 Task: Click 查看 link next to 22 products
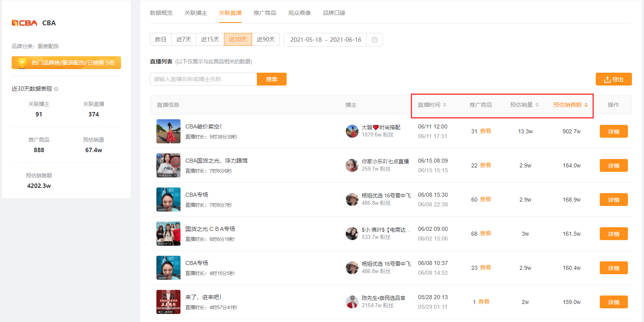coord(485,165)
